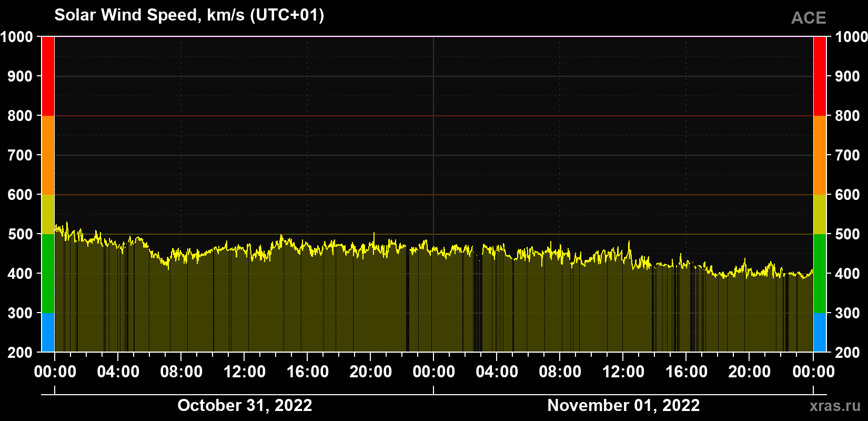Image resolution: width=868 pixels, height=421 pixels.
Task: Click the 08:00 tick label on October 31
Action: point(181,372)
